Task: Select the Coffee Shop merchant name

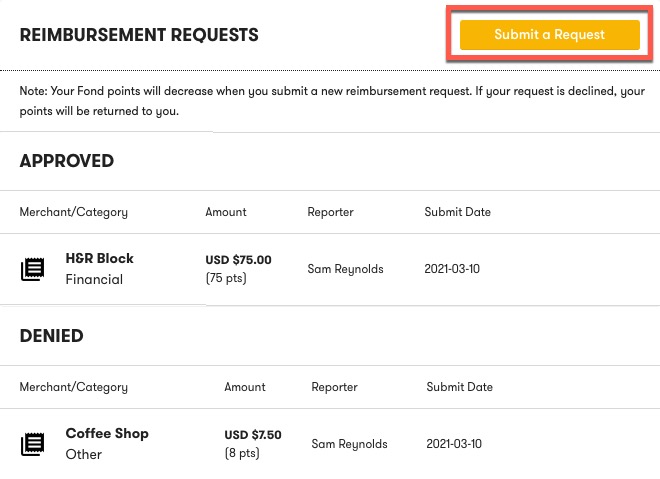Action: 107,433
